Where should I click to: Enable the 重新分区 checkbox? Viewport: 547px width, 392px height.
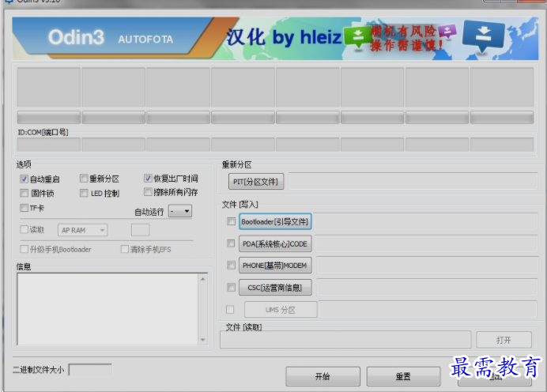84,179
